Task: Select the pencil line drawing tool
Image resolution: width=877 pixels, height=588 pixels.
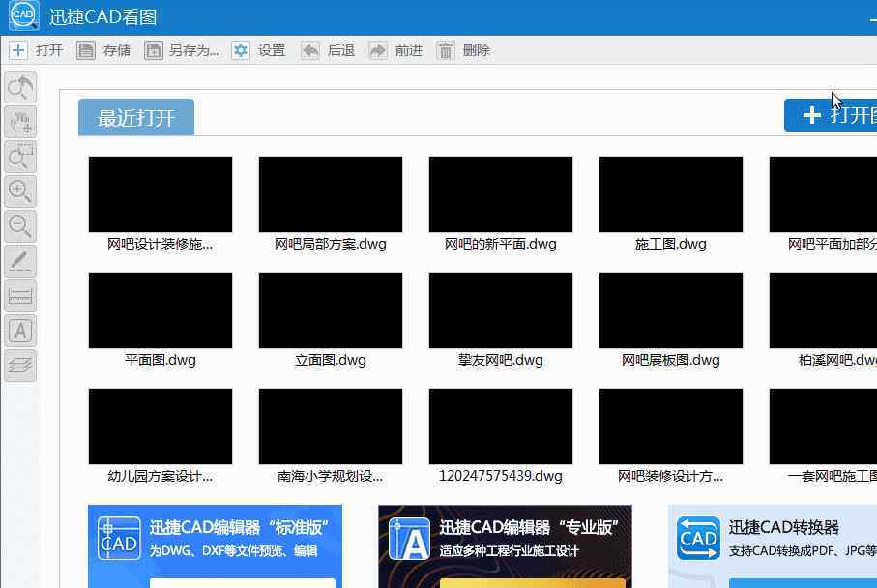Action: click(20, 261)
